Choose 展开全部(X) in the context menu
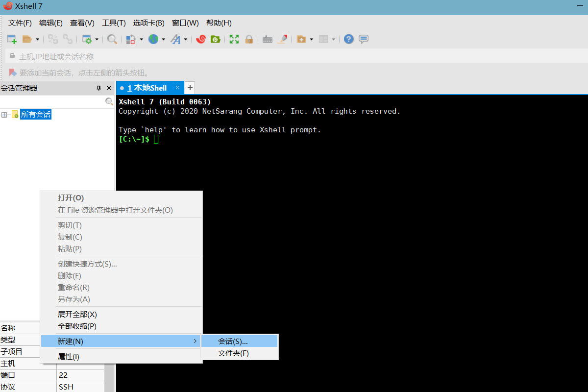The height and width of the screenshot is (392, 588). click(x=121, y=315)
